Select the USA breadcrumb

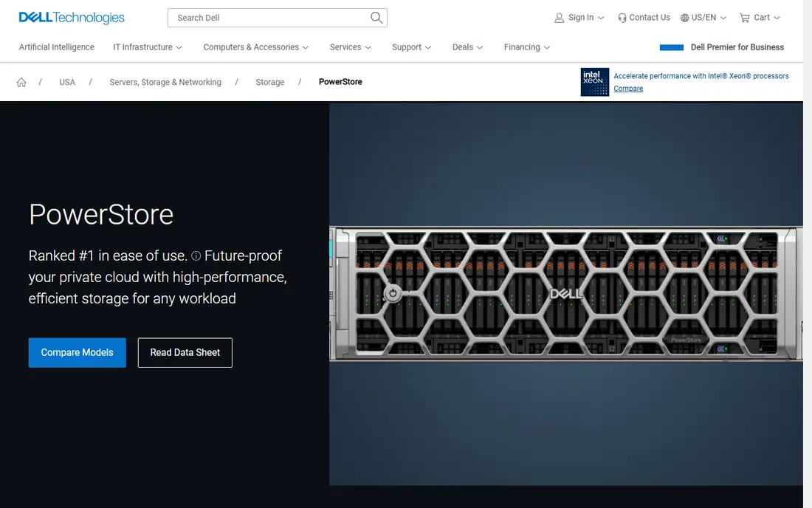[x=66, y=83]
